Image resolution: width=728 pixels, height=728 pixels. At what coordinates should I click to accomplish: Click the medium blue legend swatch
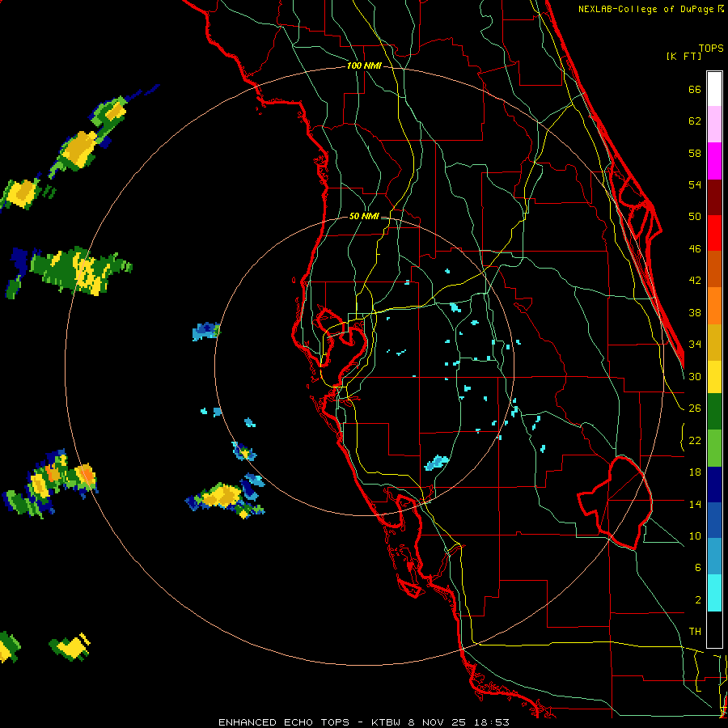pyautogui.click(x=714, y=520)
